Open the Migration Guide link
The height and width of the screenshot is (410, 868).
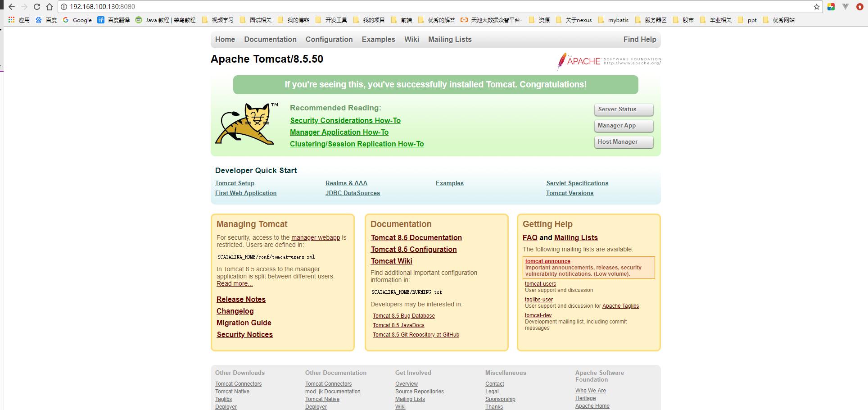[244, 323]
